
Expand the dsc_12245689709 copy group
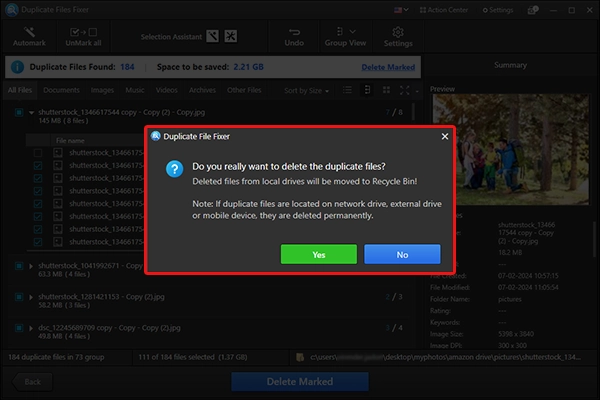pyautogui.click(x=31, y=328)
